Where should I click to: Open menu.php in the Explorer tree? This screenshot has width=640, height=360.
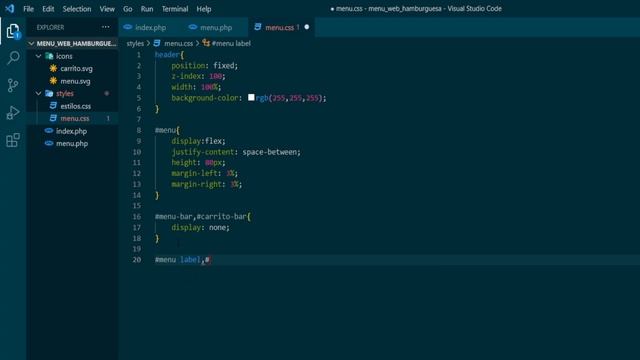coord(72,144)
